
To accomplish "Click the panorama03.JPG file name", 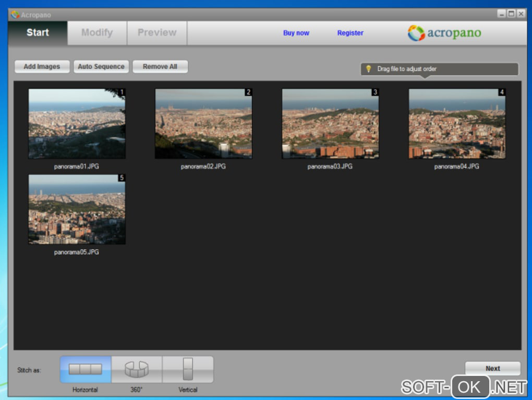I will pyautogui.click(x=330, y=167).
